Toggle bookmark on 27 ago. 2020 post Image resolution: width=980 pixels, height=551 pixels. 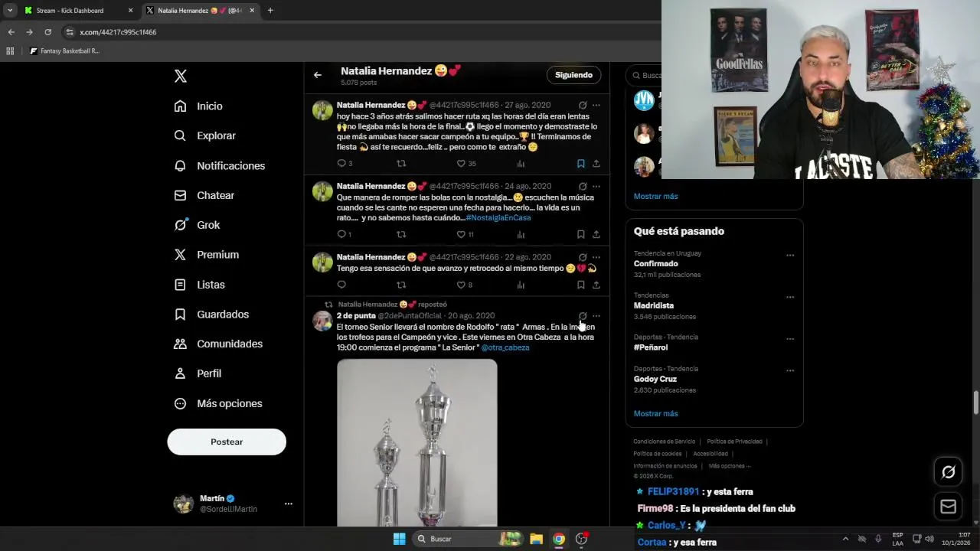coord(580,163)
